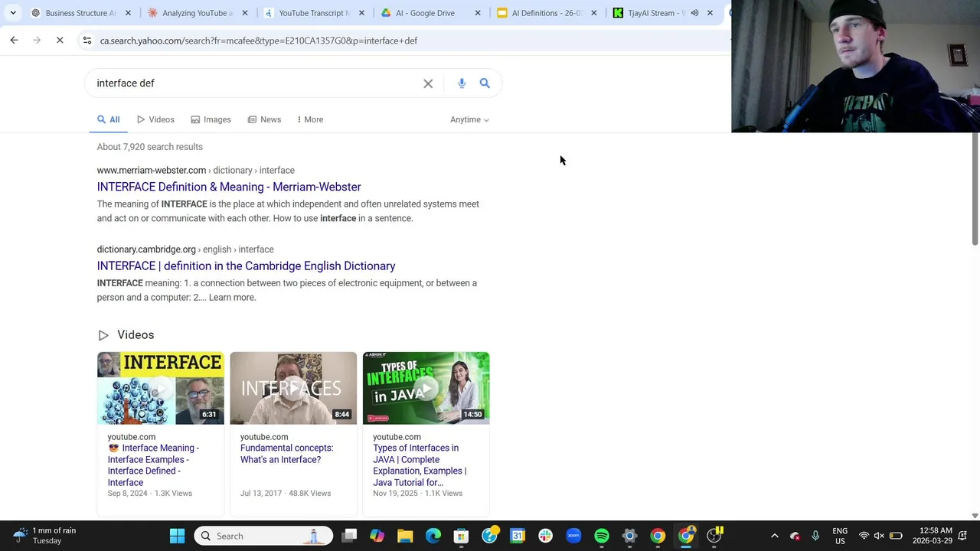Open Slack from the taskbar

pyautogui.click(x=545, y=536)
